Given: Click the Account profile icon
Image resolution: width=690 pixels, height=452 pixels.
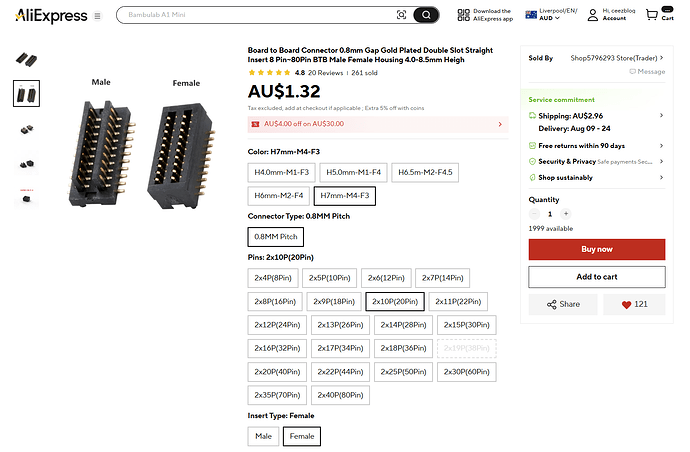Looking at the screenshot, I should pos(593,15).
